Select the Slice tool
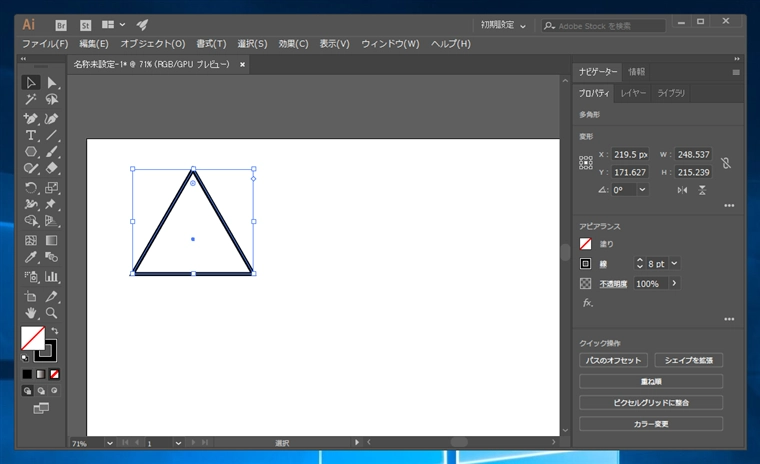Image resolution: width=760 pixels, height=464 pixels. click(x=51, y=296)
